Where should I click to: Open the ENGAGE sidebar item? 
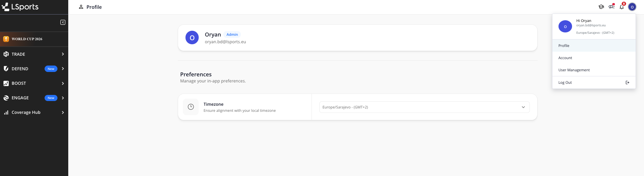(34, 98)
